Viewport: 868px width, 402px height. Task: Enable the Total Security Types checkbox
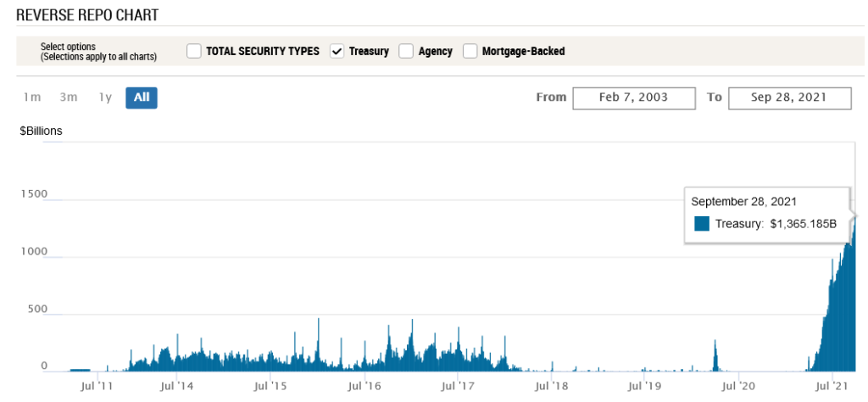[x=194, y=52]
